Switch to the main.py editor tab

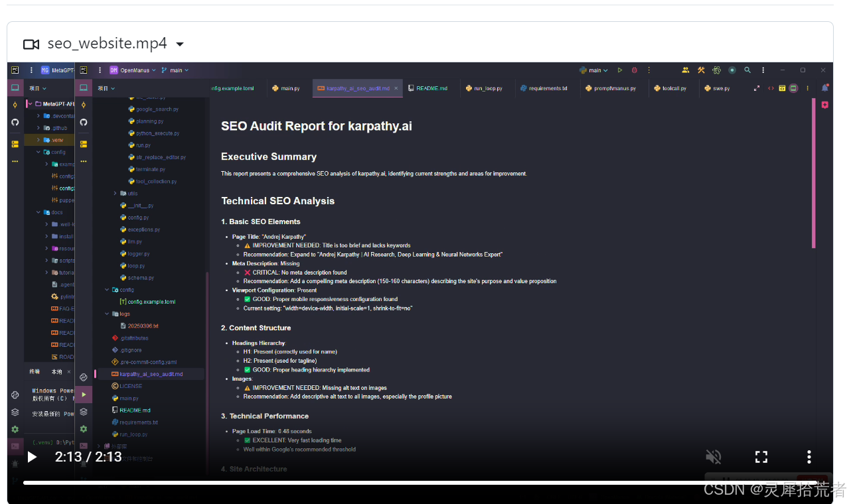point(286,88)
